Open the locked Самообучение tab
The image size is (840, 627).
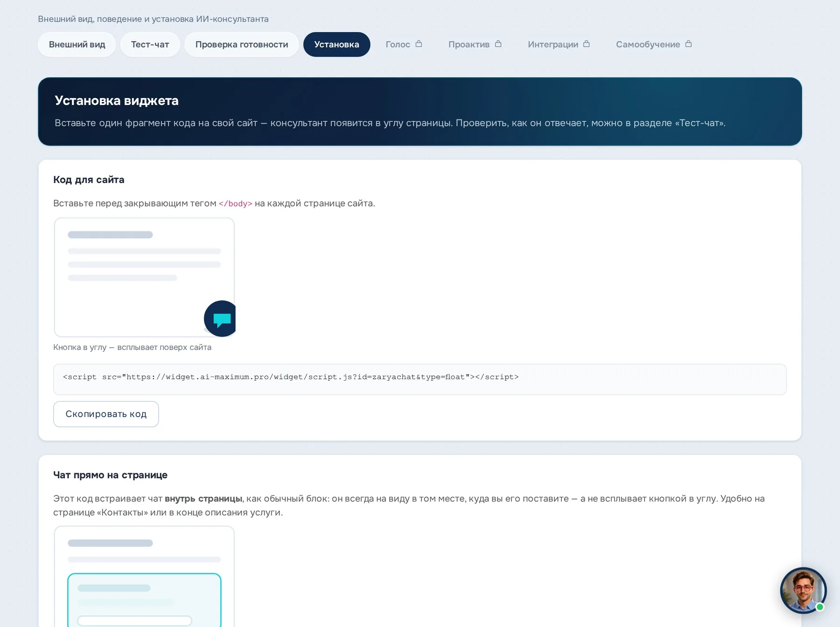point(653,44)
